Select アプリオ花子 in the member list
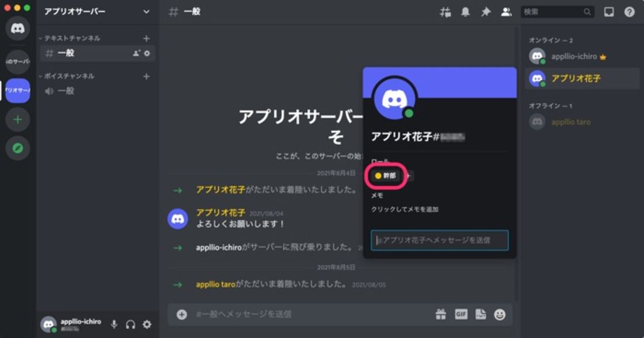Screen dimensions: 644x338 582,78
